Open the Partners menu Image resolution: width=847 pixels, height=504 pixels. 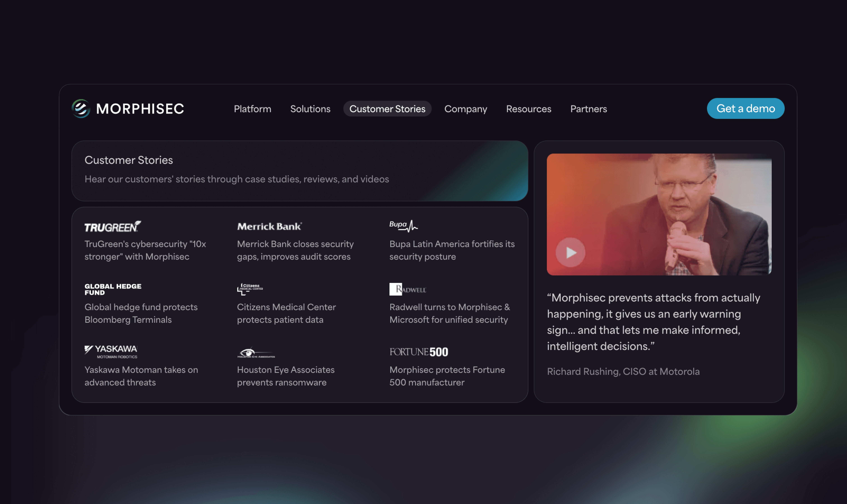[588, 109]
